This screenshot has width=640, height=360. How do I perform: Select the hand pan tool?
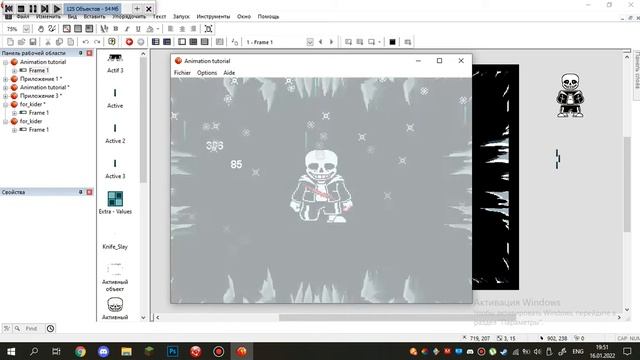40,29
